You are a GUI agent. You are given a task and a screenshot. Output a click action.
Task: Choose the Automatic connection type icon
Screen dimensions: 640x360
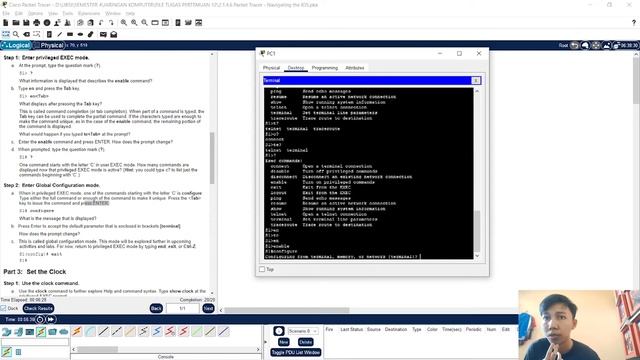tap(77, 331)
